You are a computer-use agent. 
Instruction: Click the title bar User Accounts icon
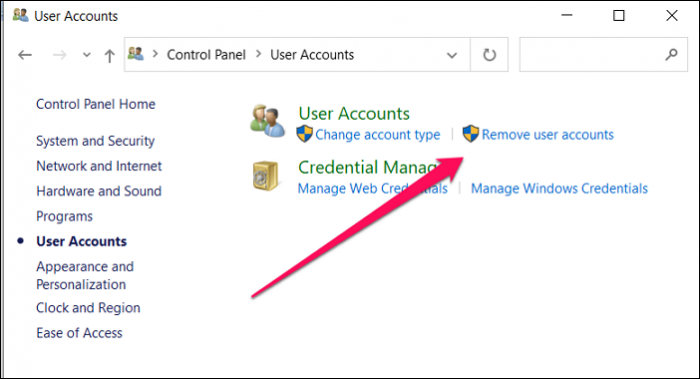click(x=20, y=15)
